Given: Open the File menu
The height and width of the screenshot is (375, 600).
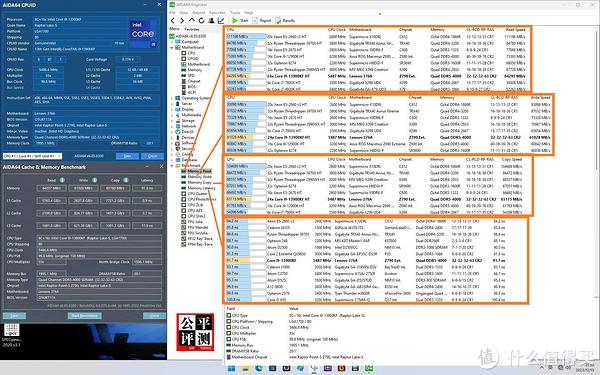Looking at the screenshot, I should [172, 13].
